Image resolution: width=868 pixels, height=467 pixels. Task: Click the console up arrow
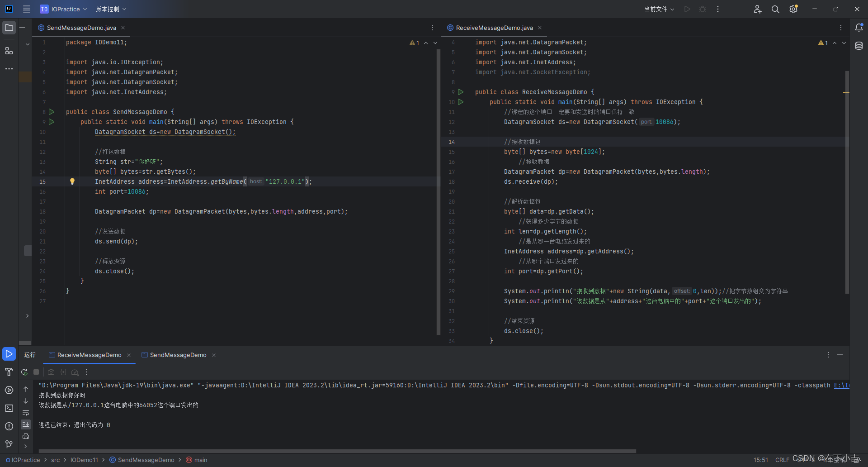click(x=26, y=389)
